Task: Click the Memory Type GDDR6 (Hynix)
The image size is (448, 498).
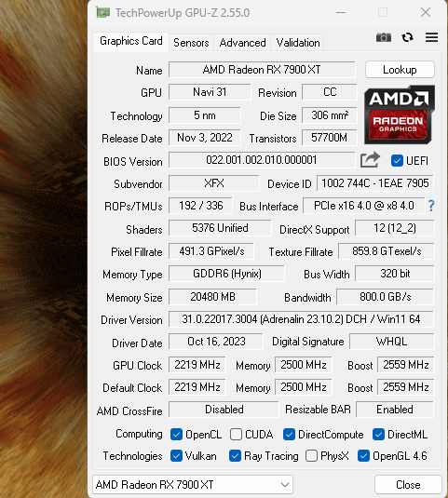Action: coord(226,274)
